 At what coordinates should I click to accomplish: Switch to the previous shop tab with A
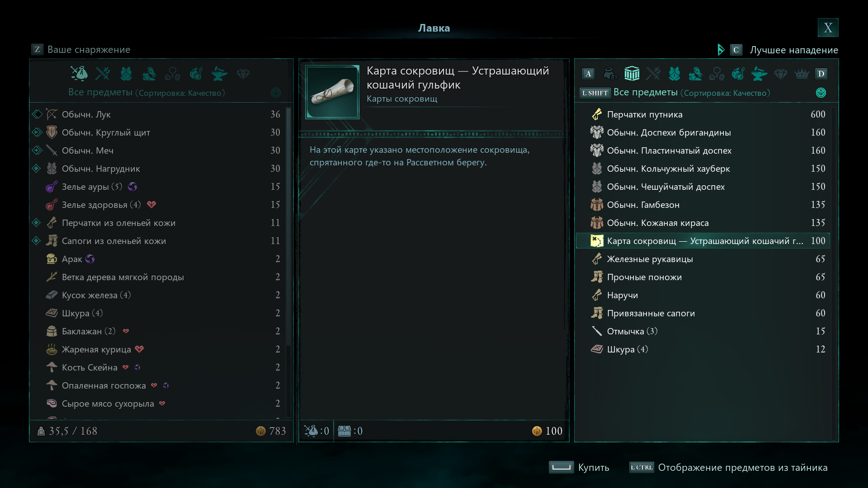tap(588, 74)
